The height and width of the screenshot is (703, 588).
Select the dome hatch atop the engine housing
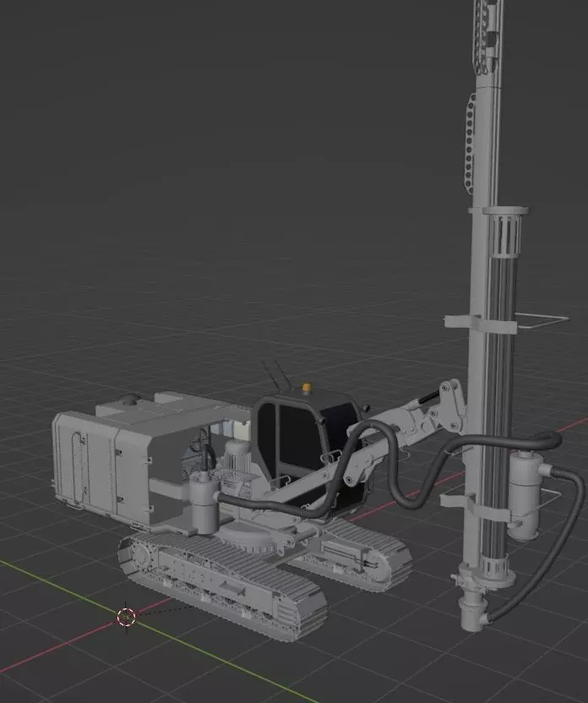129,399
